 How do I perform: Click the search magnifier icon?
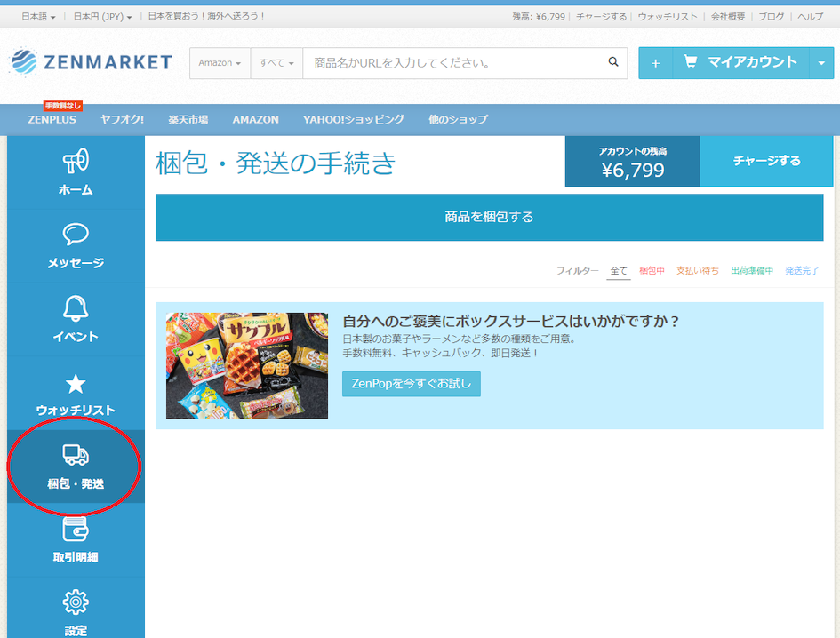(613, 62)
